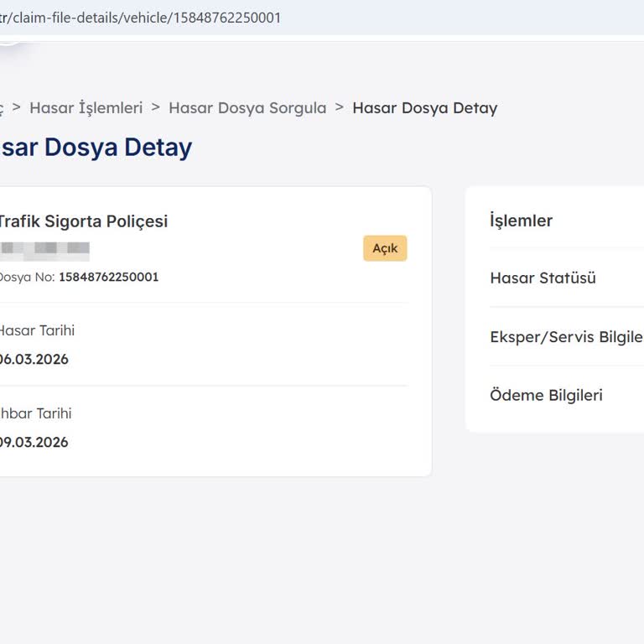Click the Hasar Tarihi label
The height and width of the screenshot is (644, 644).
click(36, 330)
